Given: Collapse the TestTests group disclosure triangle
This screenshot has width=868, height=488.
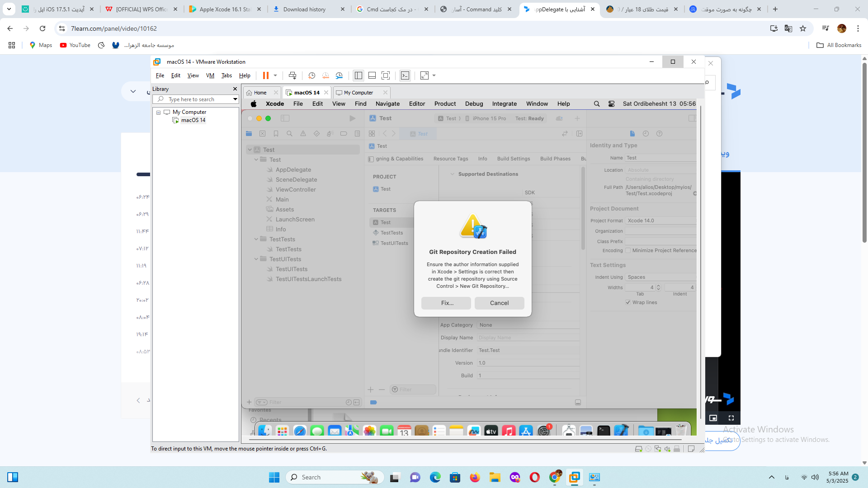Looking at the screenshot, I should pyautogui.click(x=256, y=239).
